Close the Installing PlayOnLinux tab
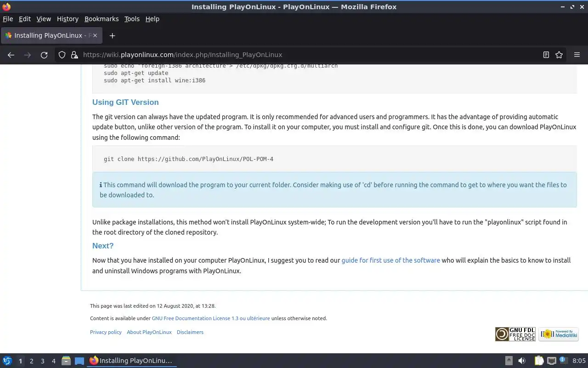This screenshot has width=588, height=368. 95,35
